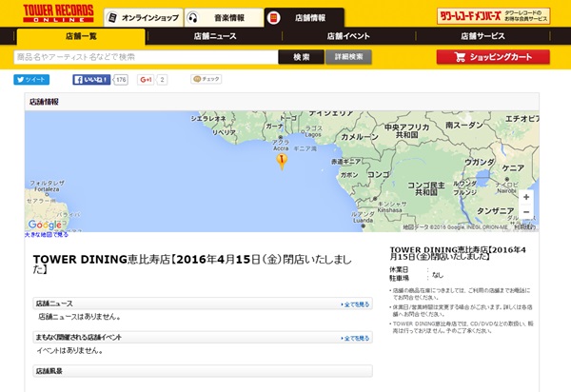Click the Facebook like count 176
The width and height of the screenshot is (571, 392).
pyautogui.click(x=121, y=79)
